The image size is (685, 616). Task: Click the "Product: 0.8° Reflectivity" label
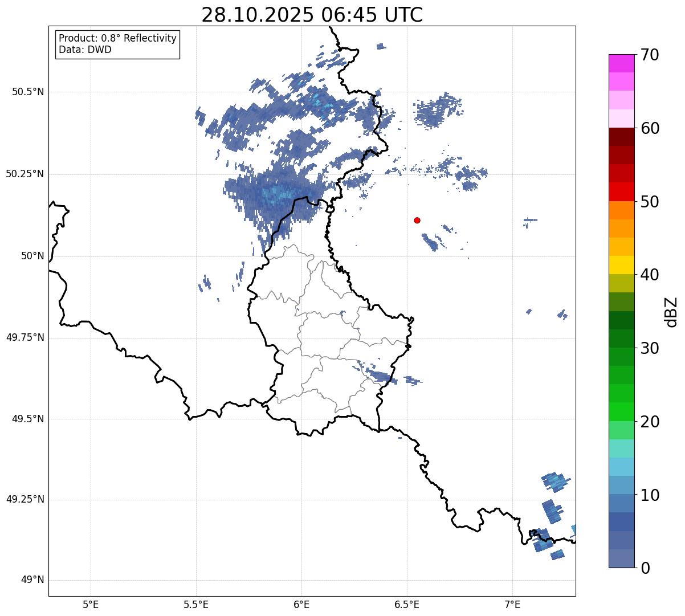click(x=118, y=38)
